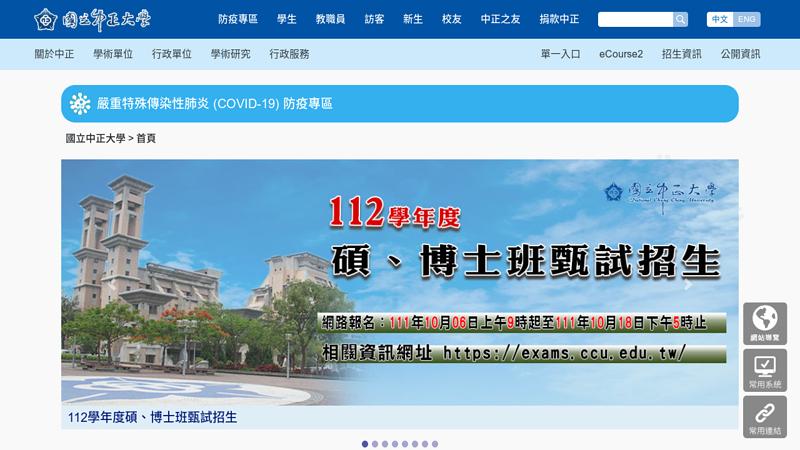Open the 中正之友 menu item
This screenshot has height=450, width=800.
tap(501, 19)
